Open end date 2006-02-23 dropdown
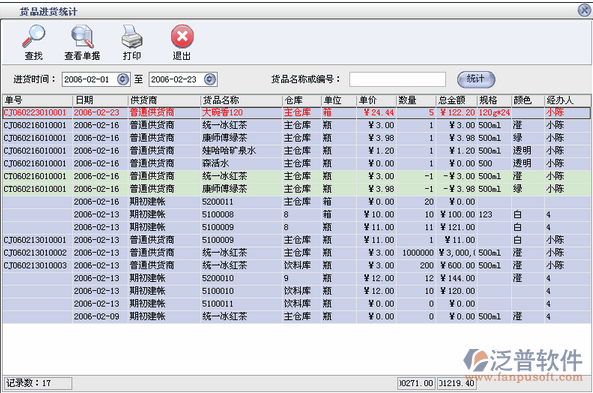The width and height of the screenshot is (593, 393). pyautogui.click(x=210, y=79)
